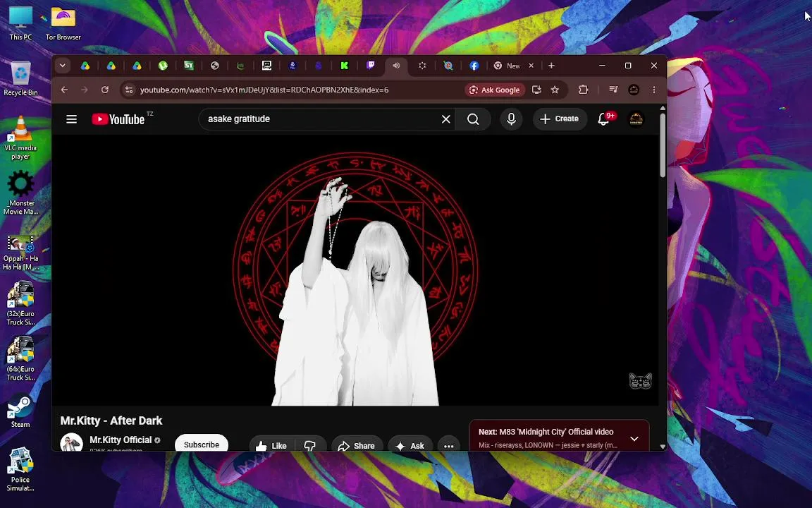Bookmark this page with the star

555,90
